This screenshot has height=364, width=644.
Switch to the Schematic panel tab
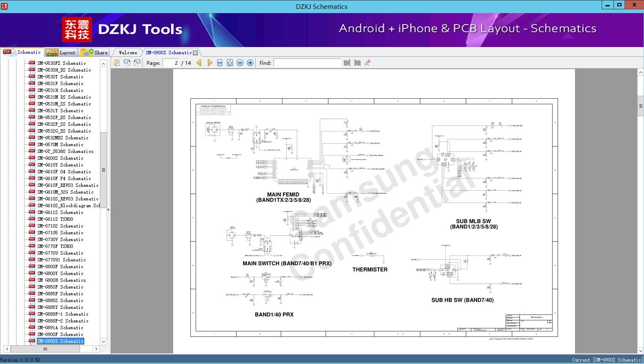click(22, 52)
